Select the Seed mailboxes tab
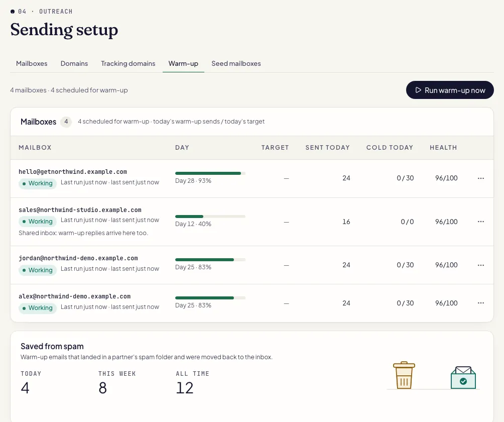 click(x=236, y=63)
